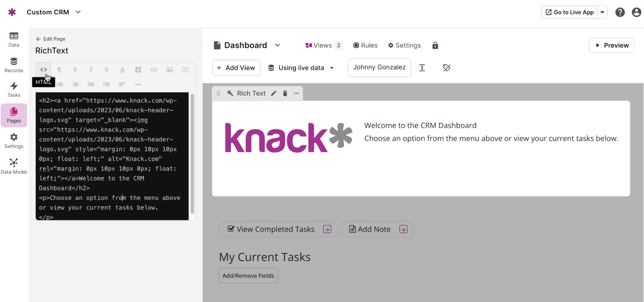
Task: Delete the Rich Text view with trash icon
Action: click(x=285, y=93)
